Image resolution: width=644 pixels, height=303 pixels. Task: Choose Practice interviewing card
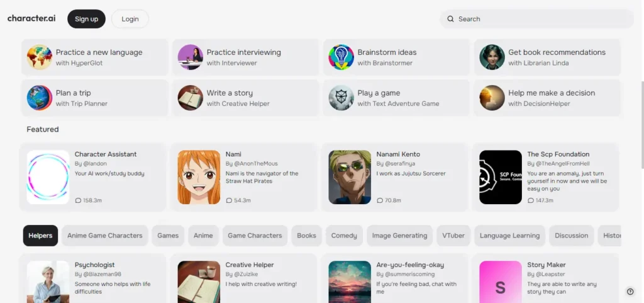click(x=246, y=57)
